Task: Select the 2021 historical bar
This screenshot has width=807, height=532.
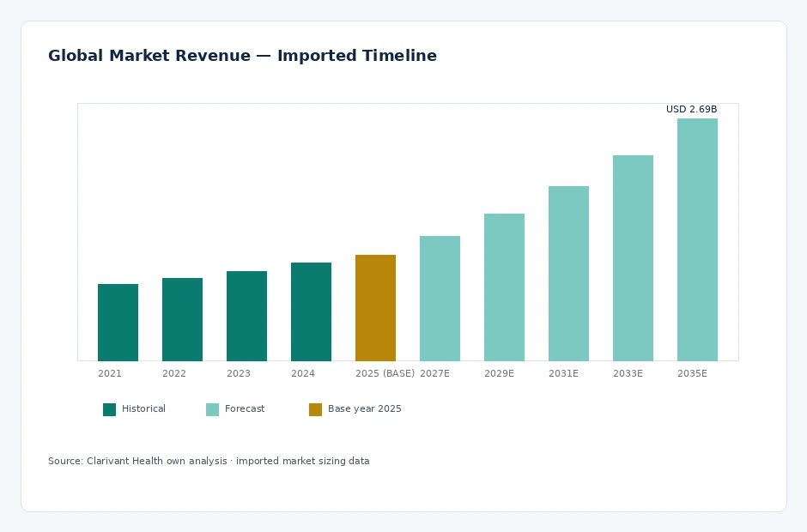Action: tap(118, 323)
